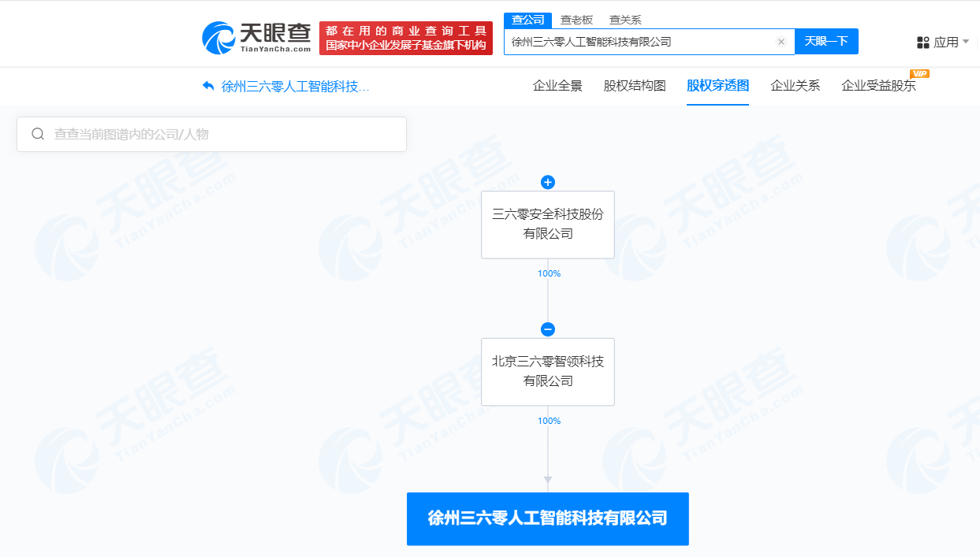Expand shareholders above 三六零安全科技股份
The image size is (980, 557).
click(548, 182)
